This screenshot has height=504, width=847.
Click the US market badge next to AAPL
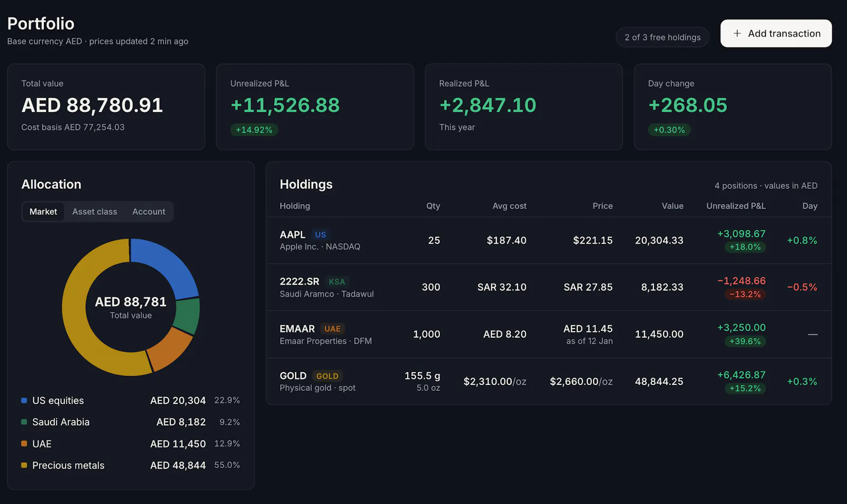[x=320, y=234]
